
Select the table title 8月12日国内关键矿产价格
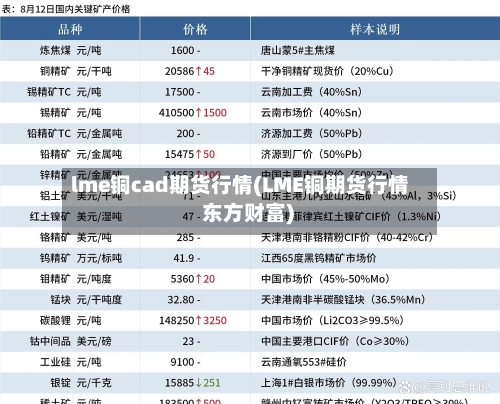click(76, 9)
